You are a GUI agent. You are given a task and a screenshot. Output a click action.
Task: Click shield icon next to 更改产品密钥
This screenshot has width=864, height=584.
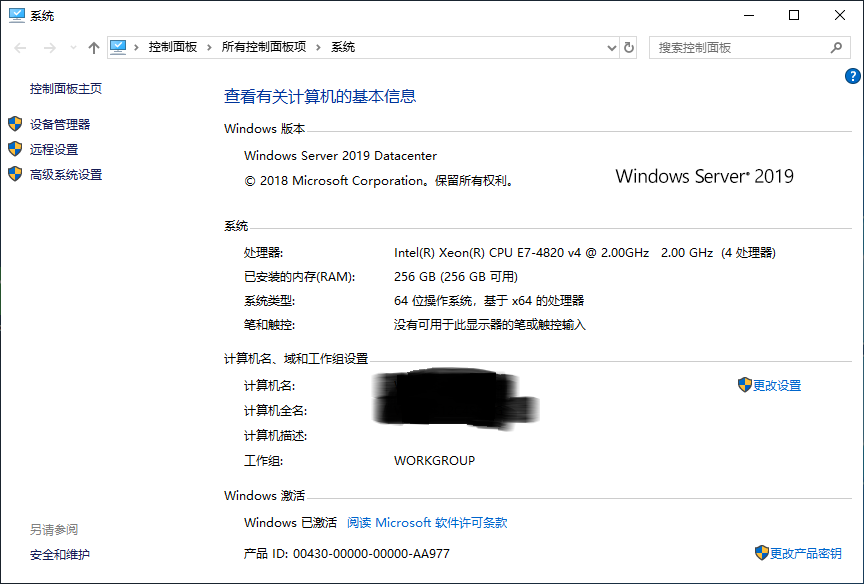[762, 553]
